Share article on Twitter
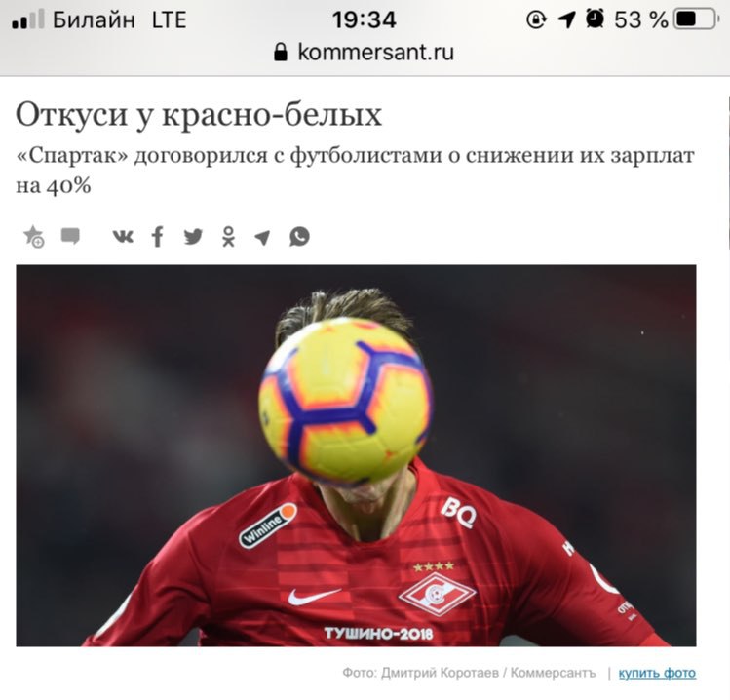Viewport: 730px width, 700px height. 193,237
